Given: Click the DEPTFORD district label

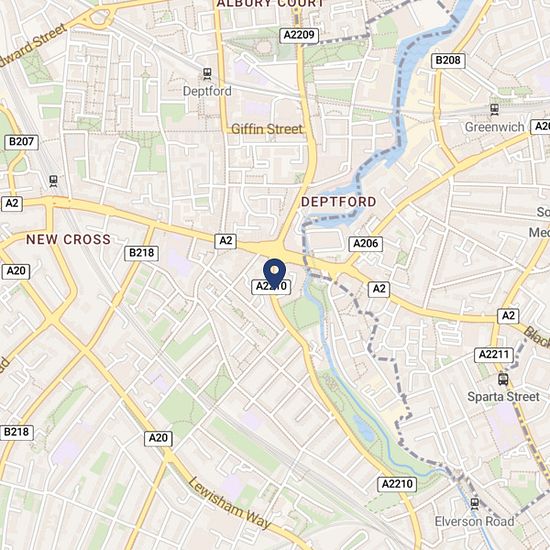Looking at the screenshot, I should pos(338,202).
